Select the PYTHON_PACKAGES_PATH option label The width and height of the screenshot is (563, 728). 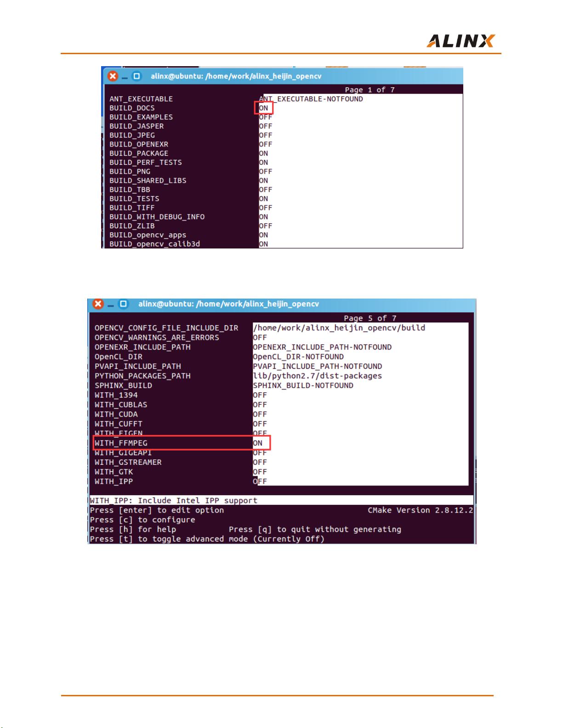[x=142, y=376]
